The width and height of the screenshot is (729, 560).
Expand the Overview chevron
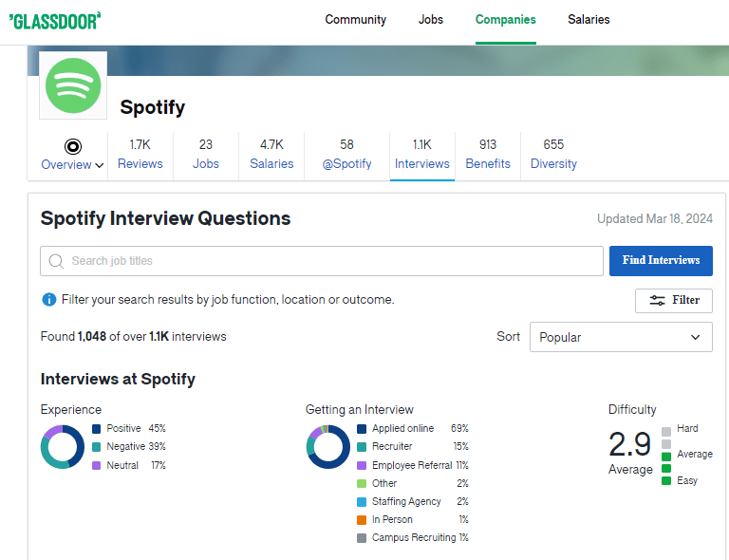point(99,165)
